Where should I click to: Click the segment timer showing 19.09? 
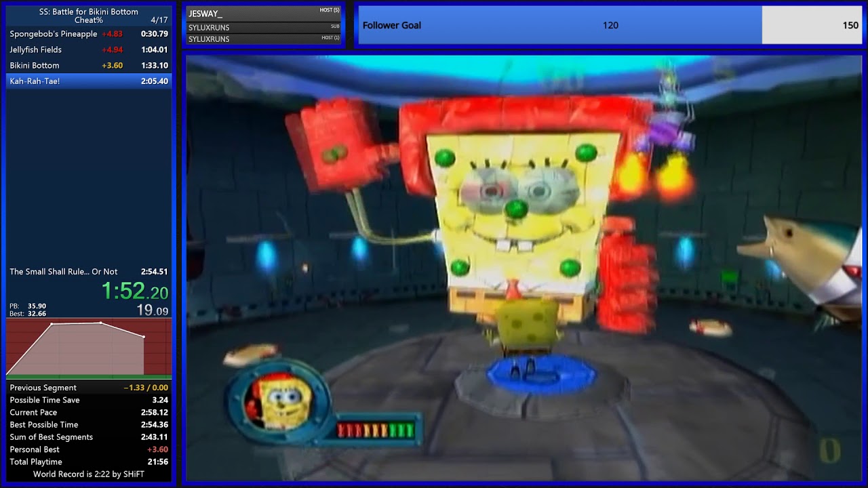(x=153, y=311)
